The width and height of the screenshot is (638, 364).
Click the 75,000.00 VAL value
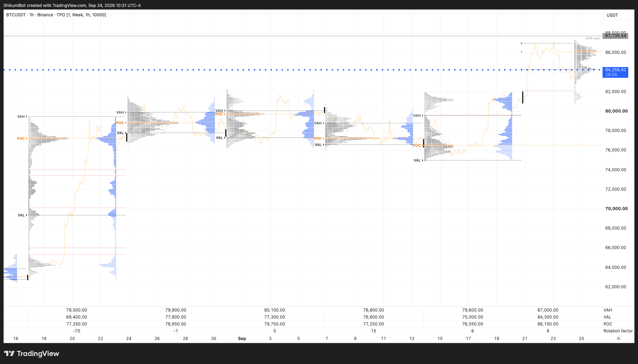[473, 317]
